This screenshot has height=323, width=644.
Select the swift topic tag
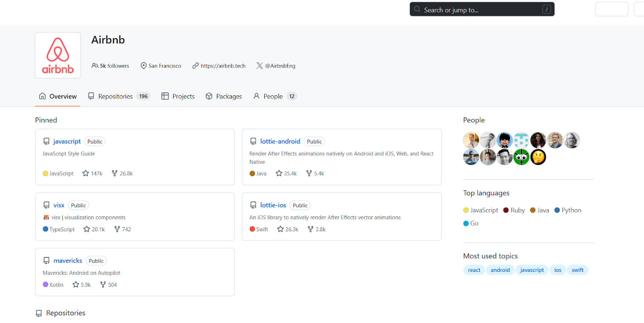pos(577,270)
